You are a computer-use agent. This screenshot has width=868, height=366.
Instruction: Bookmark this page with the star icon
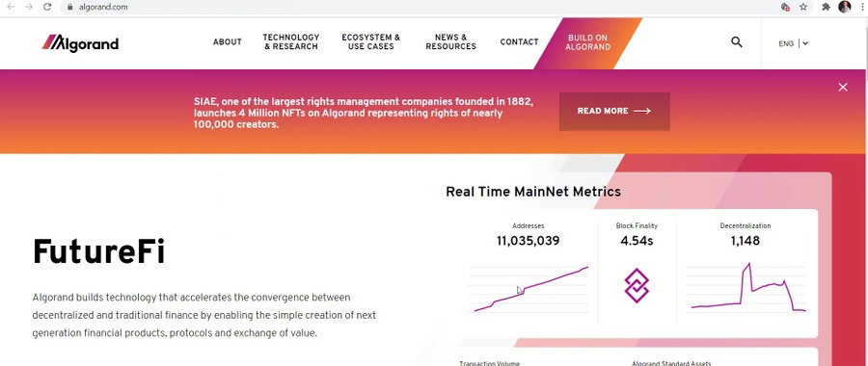(803, 7)
